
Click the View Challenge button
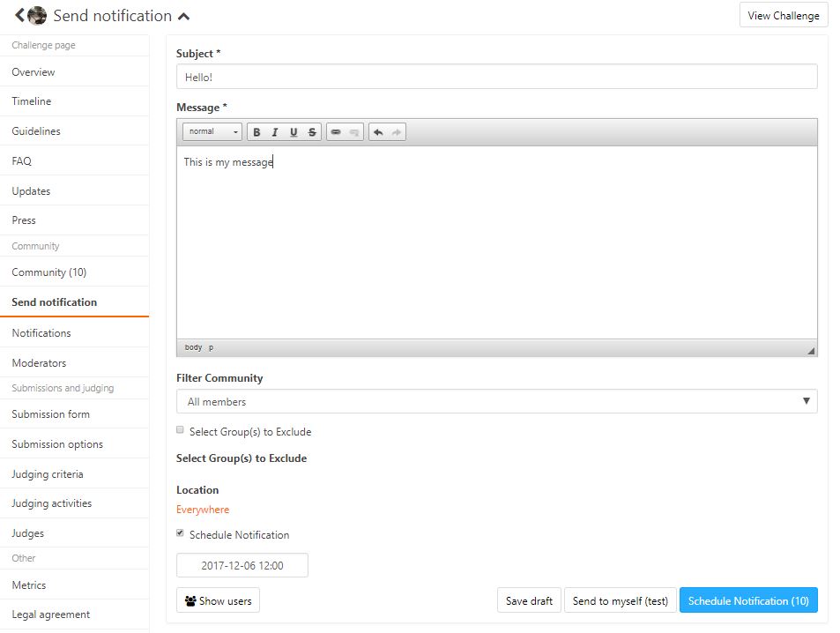coord(784,15)
